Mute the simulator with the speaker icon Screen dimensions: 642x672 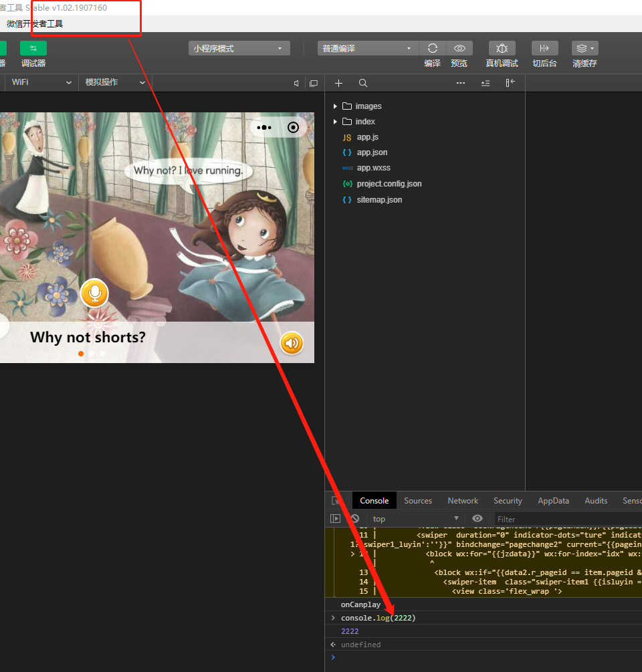click(x=296, y=83)
